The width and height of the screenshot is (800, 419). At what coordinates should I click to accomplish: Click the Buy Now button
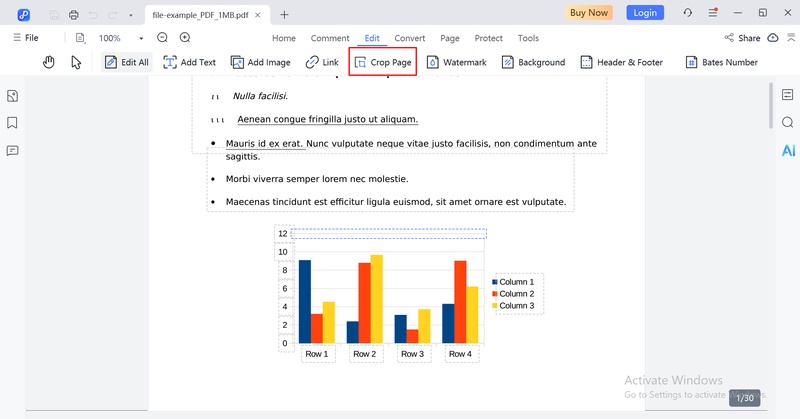[x=589, y=13]
